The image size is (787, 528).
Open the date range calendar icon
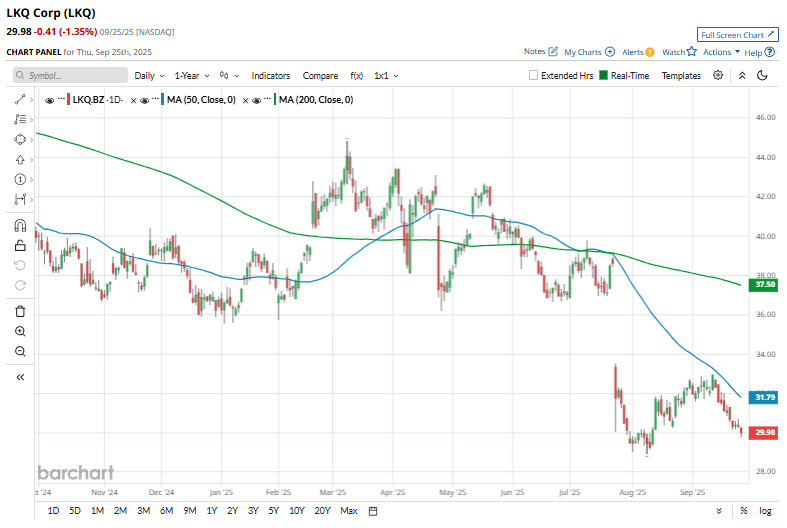pos(373,511)
